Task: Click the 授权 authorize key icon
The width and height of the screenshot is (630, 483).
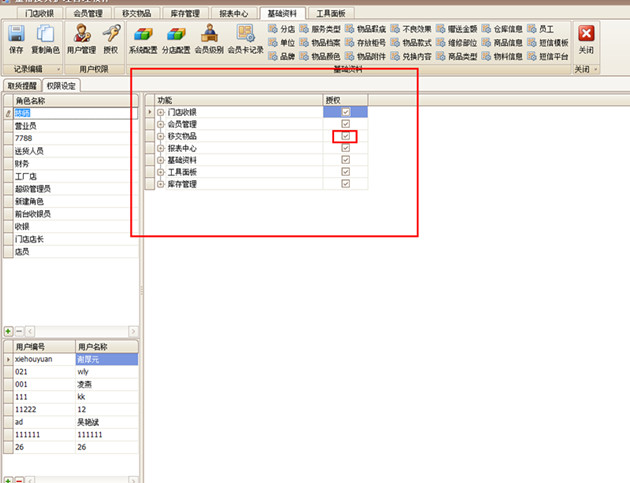Action: tap(111, 36)
